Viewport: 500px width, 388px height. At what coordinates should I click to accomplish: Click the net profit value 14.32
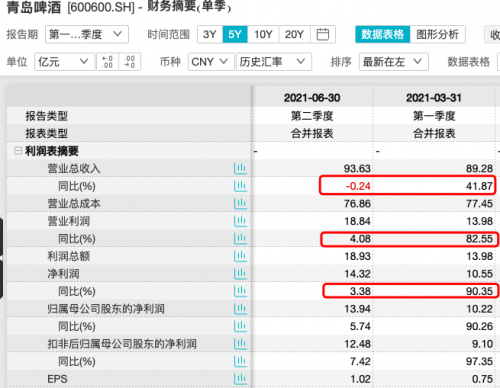pos(357,274)
